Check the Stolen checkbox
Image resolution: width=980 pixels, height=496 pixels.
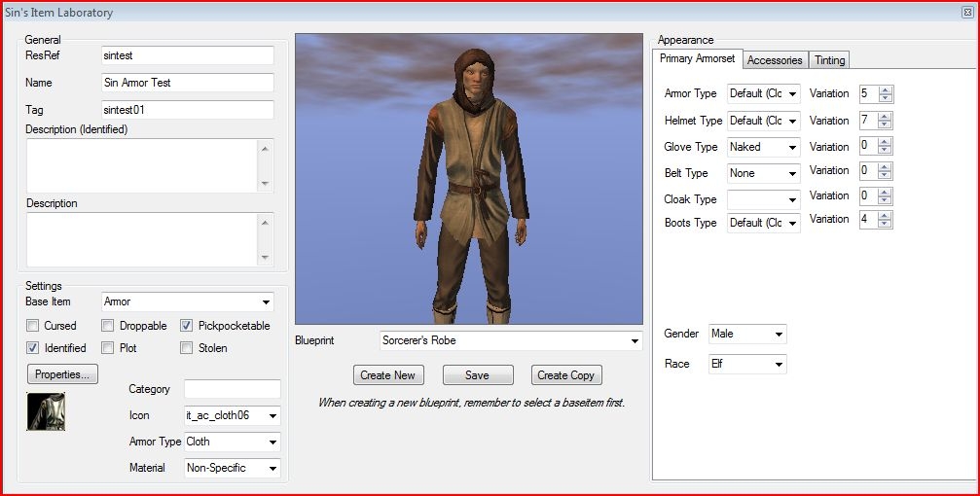click(x=187, y=348)
